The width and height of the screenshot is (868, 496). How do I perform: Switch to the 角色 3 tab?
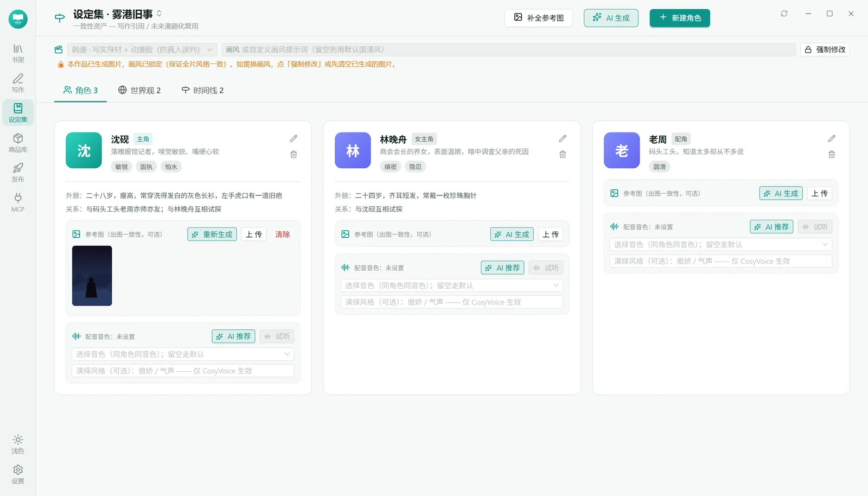80,90
